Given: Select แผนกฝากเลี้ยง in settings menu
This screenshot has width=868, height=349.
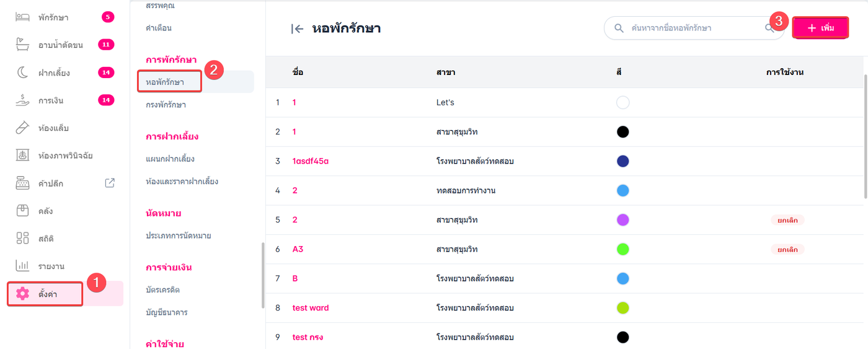Looking at the screenshot, I should click(170, 159).
